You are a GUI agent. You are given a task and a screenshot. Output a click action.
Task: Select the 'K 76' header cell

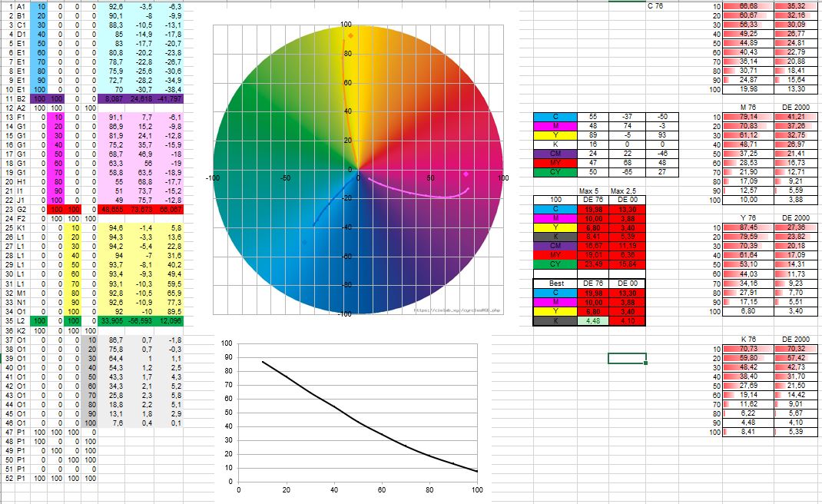[x=748, y=340]
